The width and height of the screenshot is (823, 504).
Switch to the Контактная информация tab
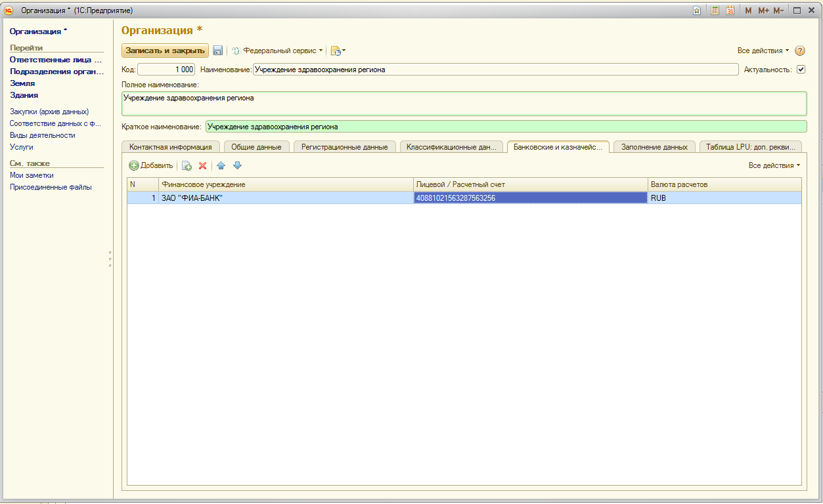click(x=170, y=147)
